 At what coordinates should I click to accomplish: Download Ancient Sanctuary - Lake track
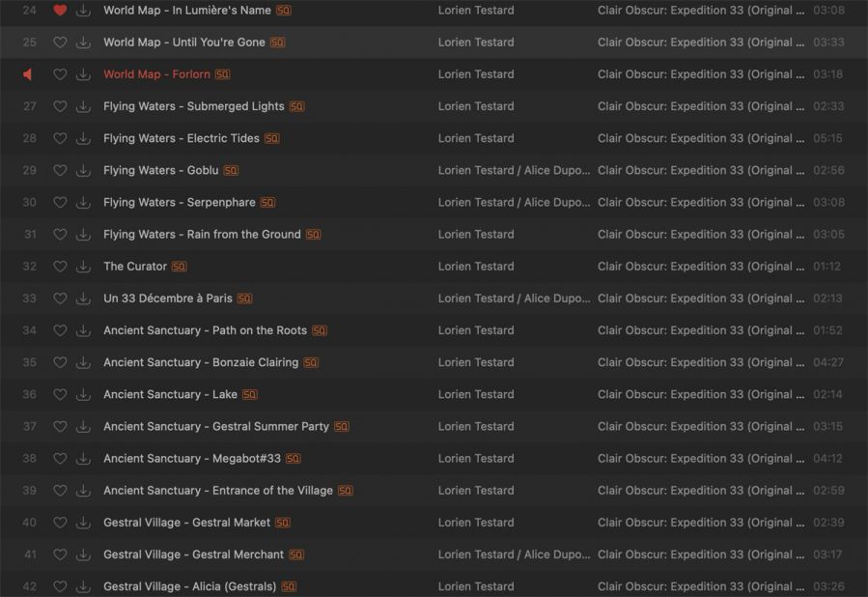(x=83, y=394)
